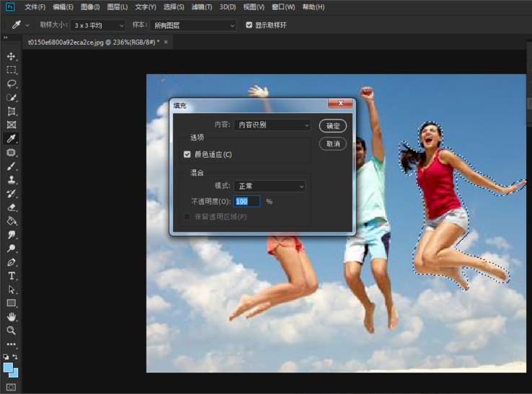Select the Zoom magnifier tool

(x=12, y=331)
